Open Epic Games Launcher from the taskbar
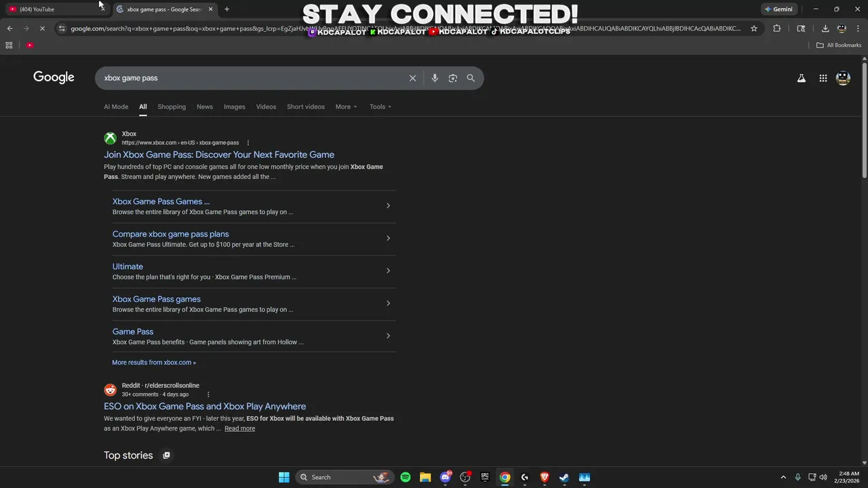 (x=485, y=477)
